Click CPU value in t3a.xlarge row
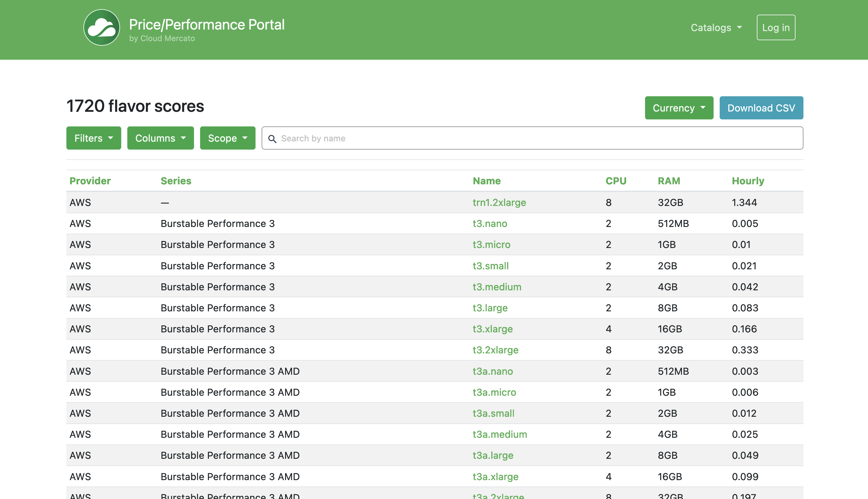868x499 pixels. 608,476
